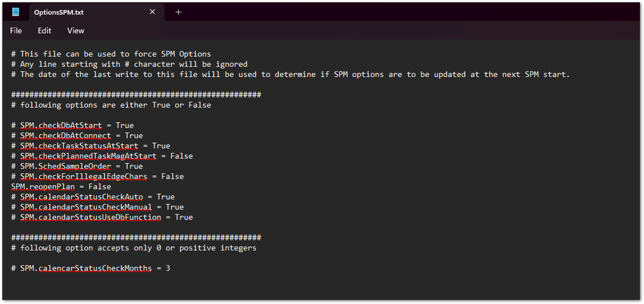The height and width of the screenshot is (304, 644).
Task: Click on SPM.checkForIllegalEdgeChars text
Action: point(83,176)
